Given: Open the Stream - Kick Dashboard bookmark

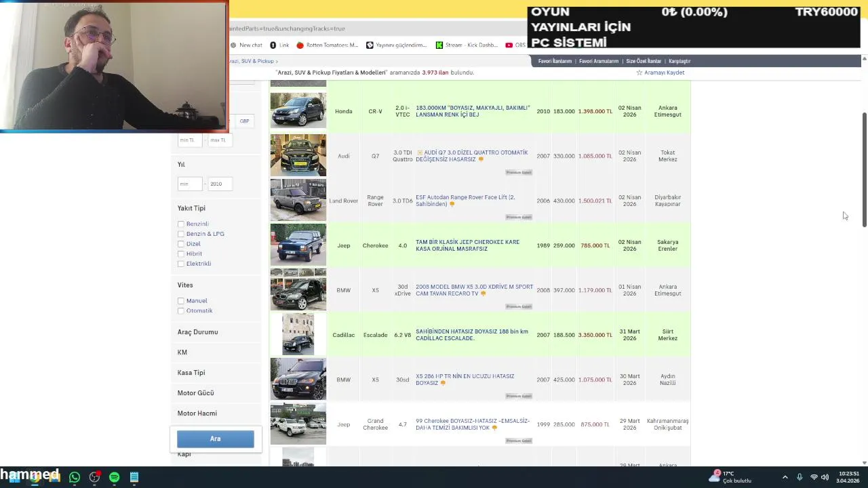Looking at the screenshot, I should [467, 45].
